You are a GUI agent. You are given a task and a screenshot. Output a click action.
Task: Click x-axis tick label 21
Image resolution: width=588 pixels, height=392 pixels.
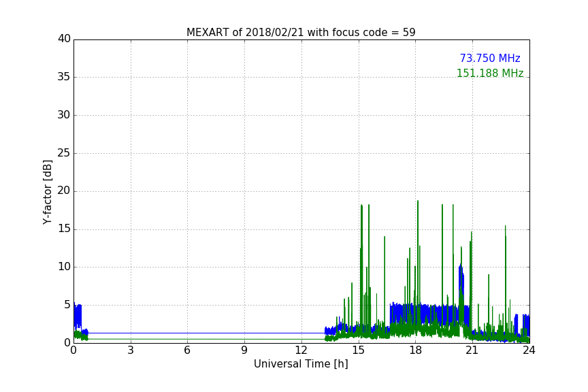point(472,350)
